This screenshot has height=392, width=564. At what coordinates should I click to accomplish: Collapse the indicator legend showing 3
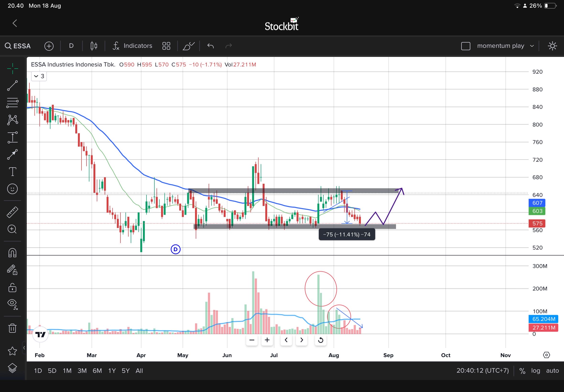(x=39, y=76)
